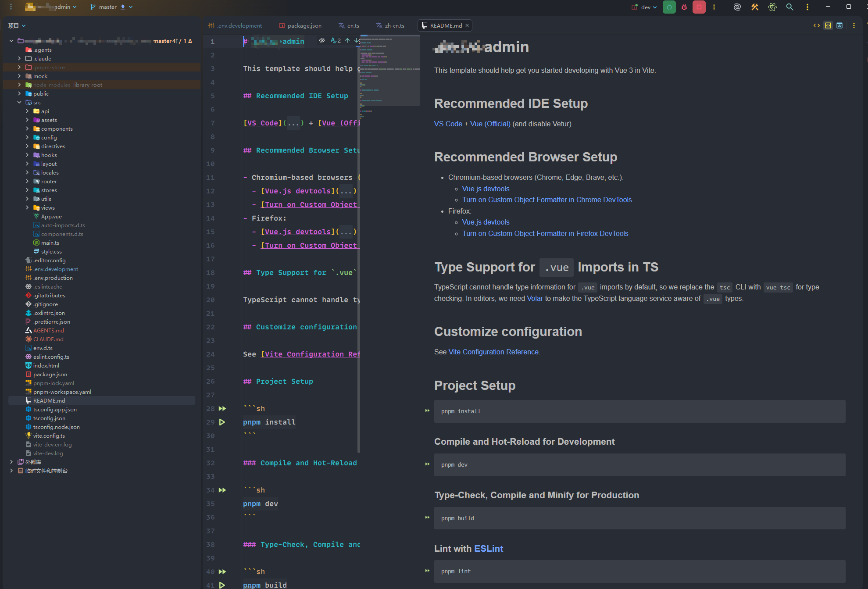Expand the router folder
868x589 pixels.
(27, 181)
